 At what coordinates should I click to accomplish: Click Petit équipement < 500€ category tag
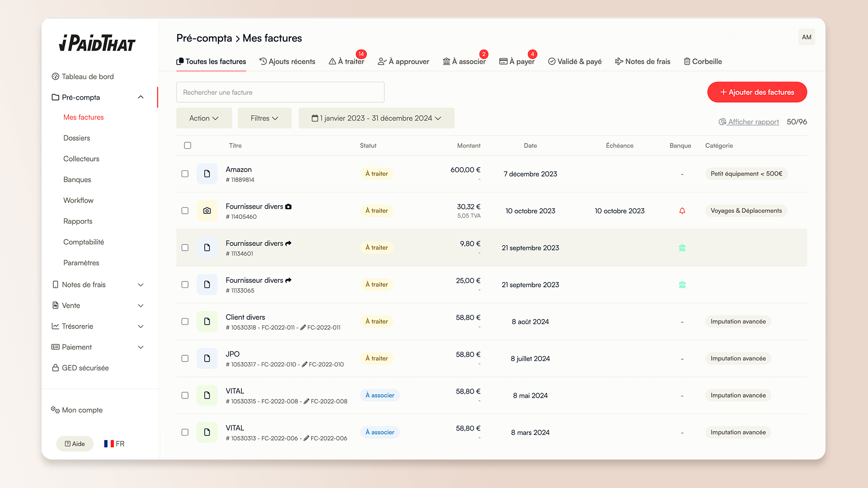coord(746,174)
